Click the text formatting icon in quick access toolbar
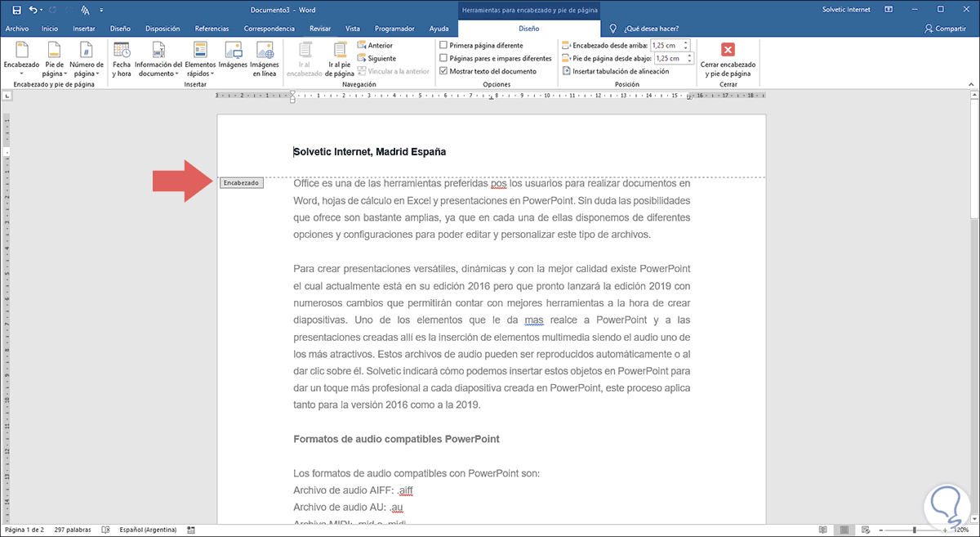 pos(85,10)
